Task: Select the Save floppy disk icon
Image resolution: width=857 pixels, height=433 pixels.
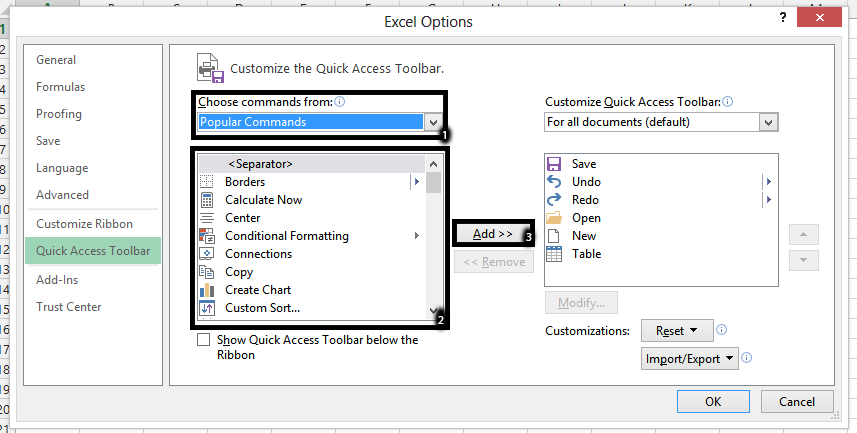Action: [x=554, y=163]
